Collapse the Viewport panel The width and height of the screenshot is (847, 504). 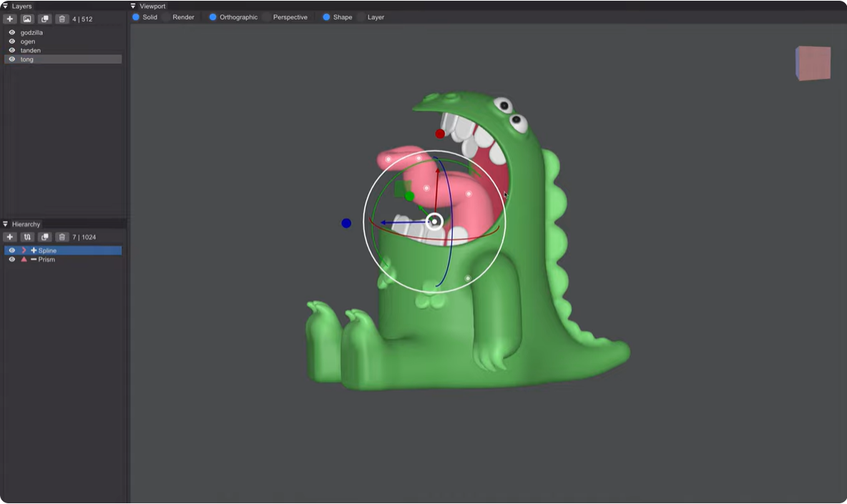click(134, 6)
